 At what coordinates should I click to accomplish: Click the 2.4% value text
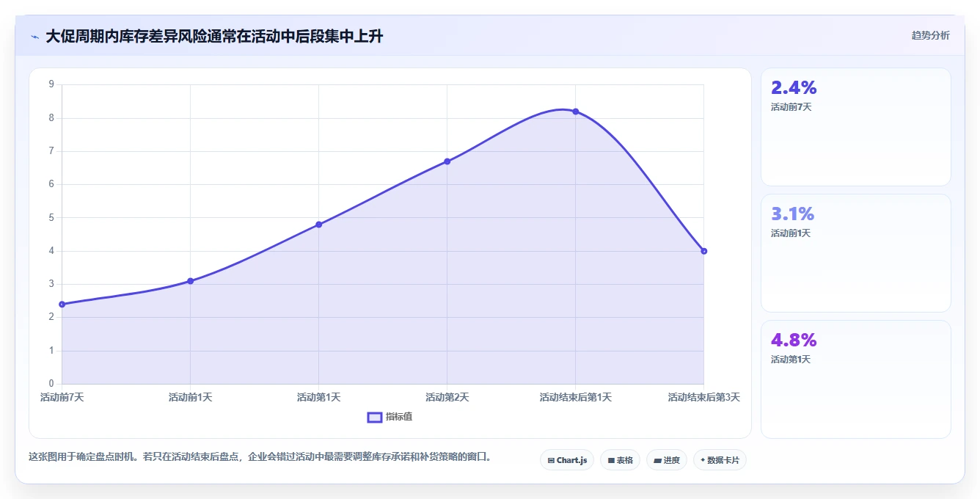point(794,88)
